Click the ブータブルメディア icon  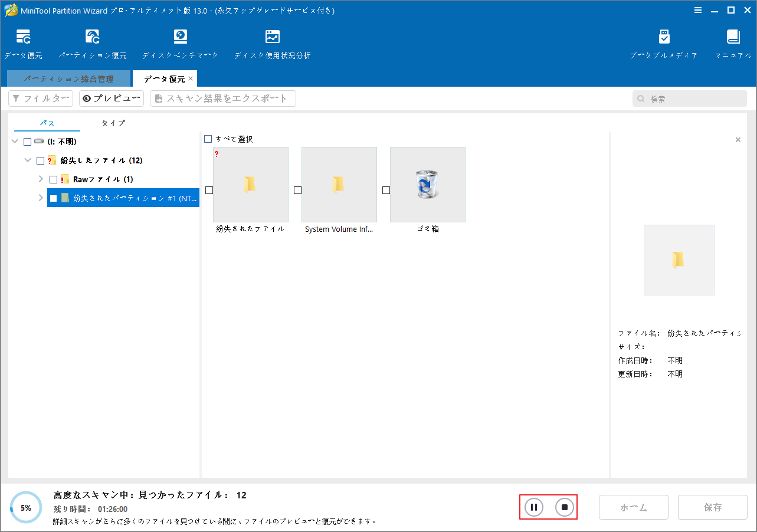point(664,37)
